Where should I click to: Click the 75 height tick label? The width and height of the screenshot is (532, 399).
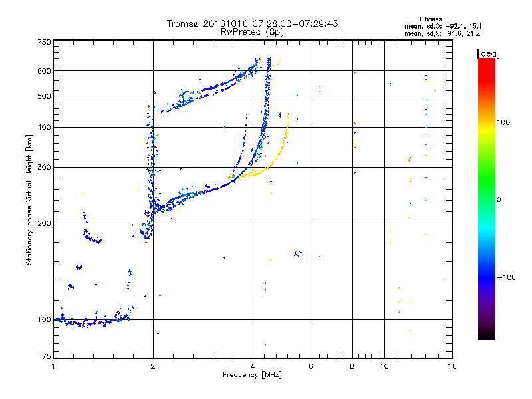46,356
